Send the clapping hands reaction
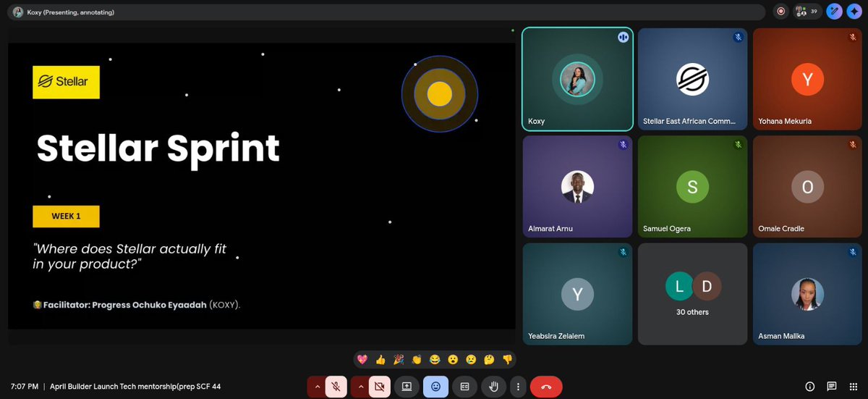 (417, 359)
